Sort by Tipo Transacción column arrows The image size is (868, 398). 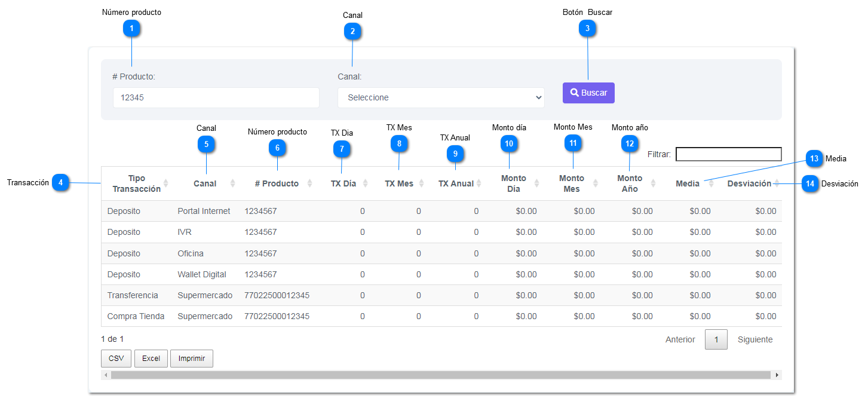[x=166, y=183]
